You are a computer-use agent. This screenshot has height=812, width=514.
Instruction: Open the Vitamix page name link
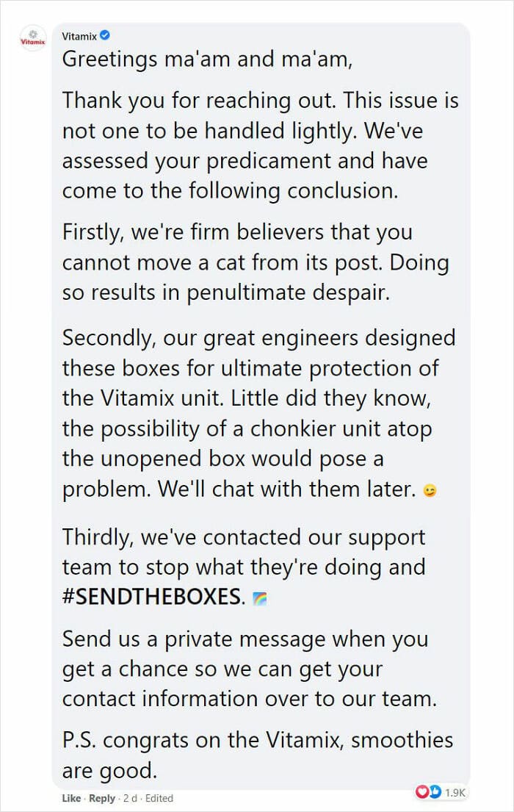[79, 35]
